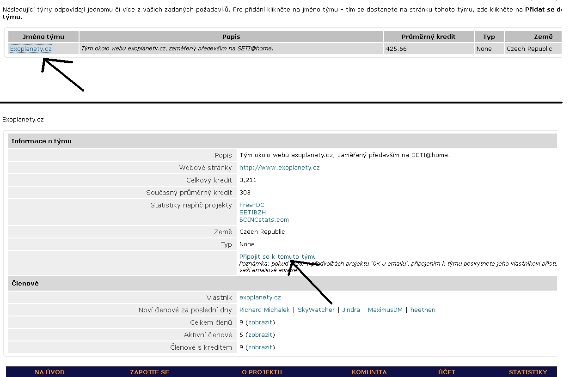Click the 'Země' column header
588x377 pixels.
(533, 36)
